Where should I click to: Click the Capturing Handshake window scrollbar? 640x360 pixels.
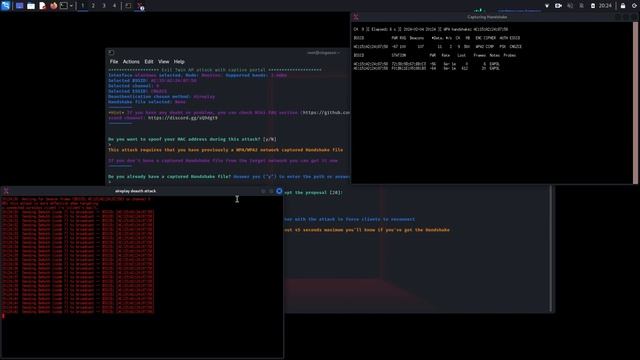pyautogui.click(x=635, y=102)
